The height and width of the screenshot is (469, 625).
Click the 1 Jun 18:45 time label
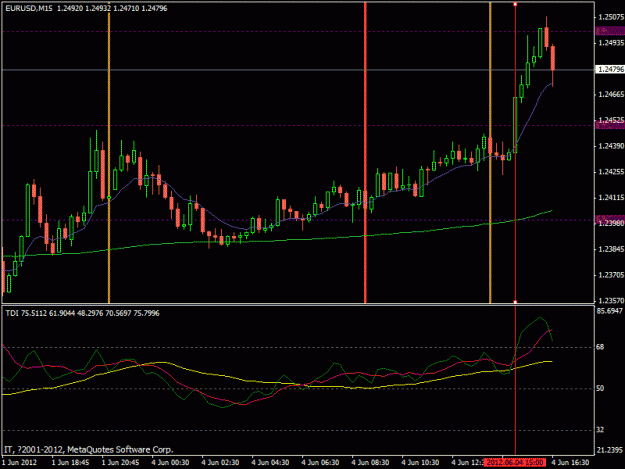[x=71, y=463]
